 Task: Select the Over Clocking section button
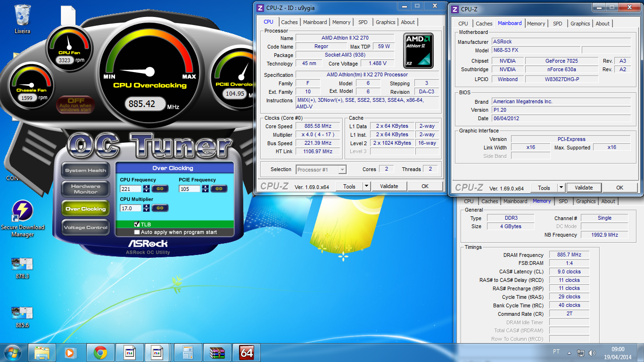point(85,209)
